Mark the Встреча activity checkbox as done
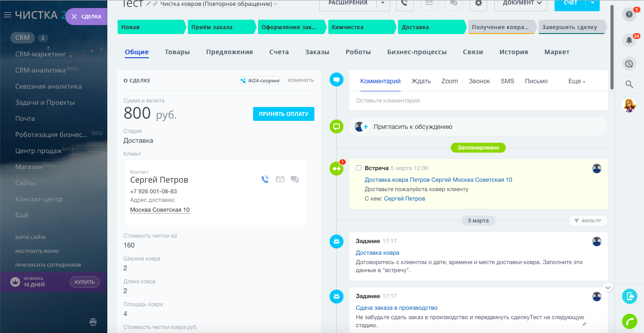Image resolution: width=644 pixels, height=333 pixels. tap(359, 168)
